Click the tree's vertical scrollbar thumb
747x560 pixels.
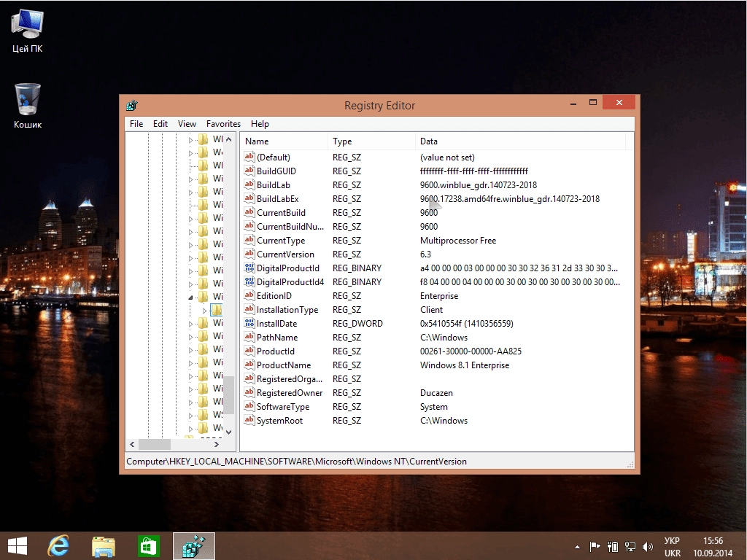(229, 394)
